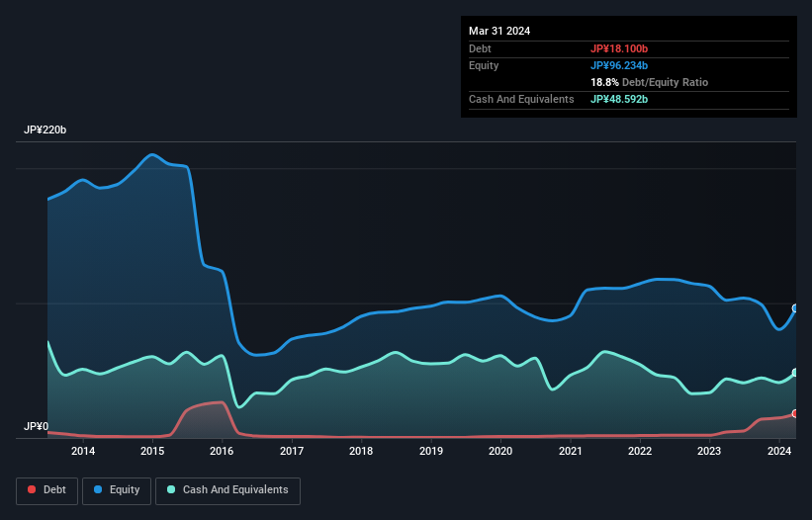Toggle the Equity series legend button
812x520 pixels.
click(x=117, y=490)
